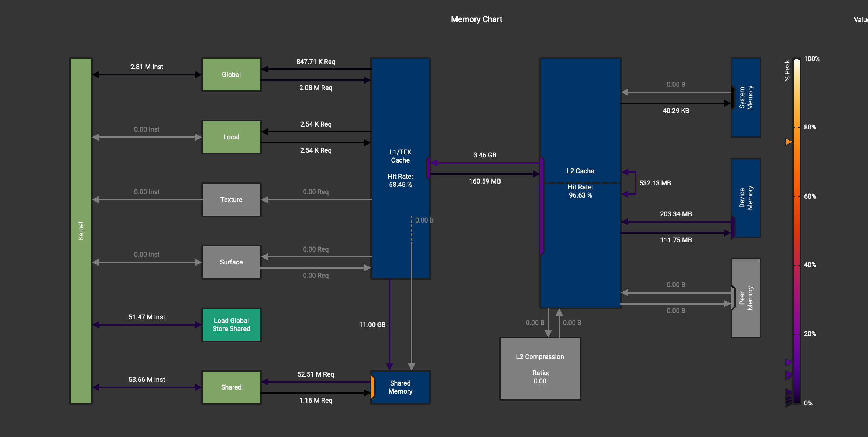Select the Kernel bar
Viewport: 868px width, 437px height.
pyautogui.click(x=81, y=231)
